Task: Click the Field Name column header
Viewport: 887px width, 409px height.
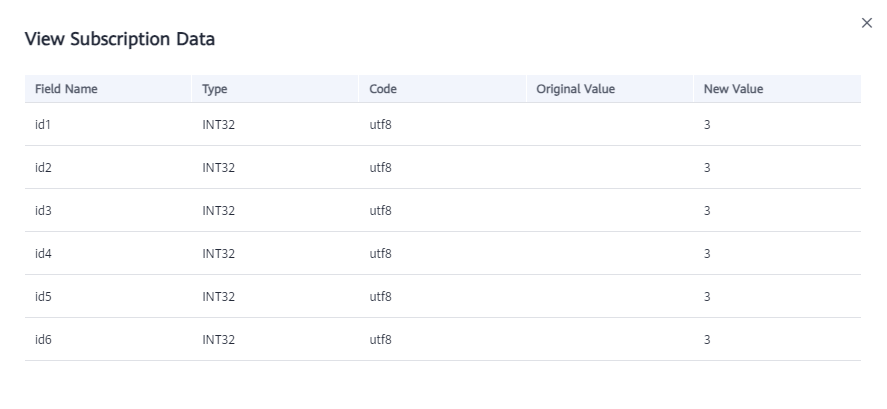Action: click(66, 89)
